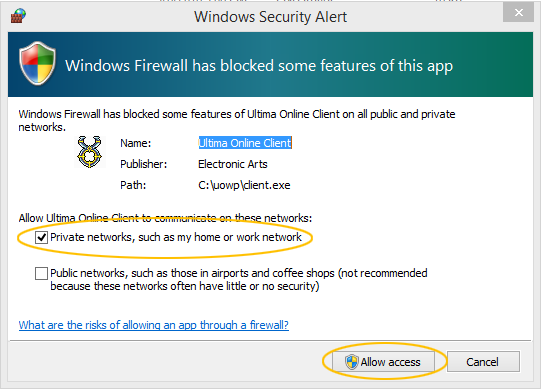Click the highlighted Ultima Online Client name field
The width and height of the screenshot is (542, 390).
coord(245,143)
